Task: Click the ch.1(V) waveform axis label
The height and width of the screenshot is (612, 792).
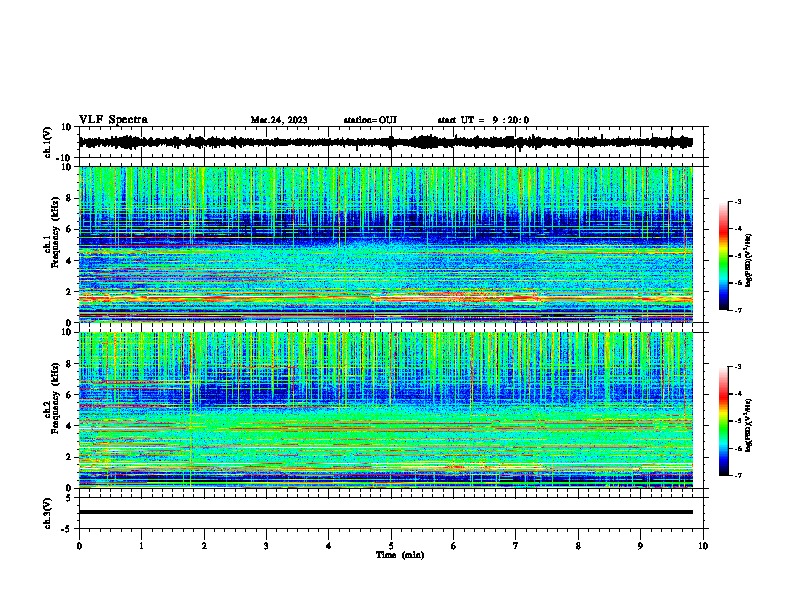Action: click(48, 142)
